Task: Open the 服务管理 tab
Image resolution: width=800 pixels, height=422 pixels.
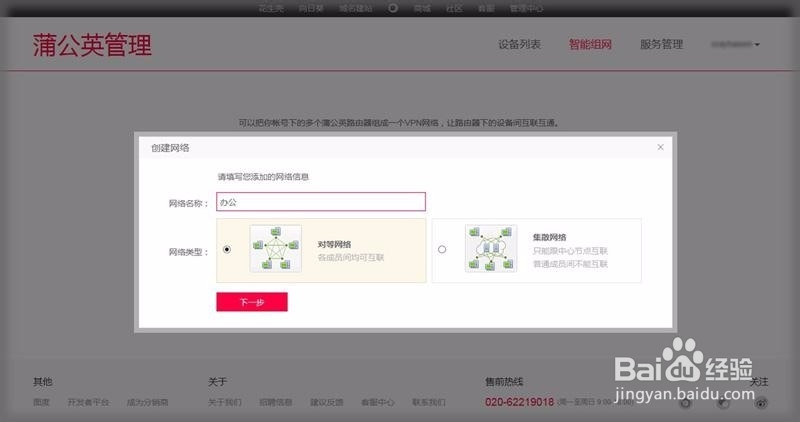Action: 661,44
